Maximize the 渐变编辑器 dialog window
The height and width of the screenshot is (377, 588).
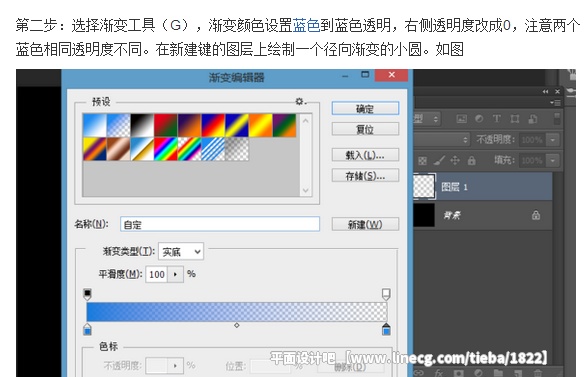pos(365,75)
